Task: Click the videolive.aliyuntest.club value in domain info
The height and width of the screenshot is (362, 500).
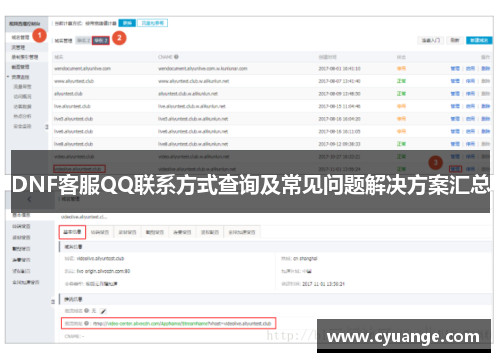Action: (100, 259)
